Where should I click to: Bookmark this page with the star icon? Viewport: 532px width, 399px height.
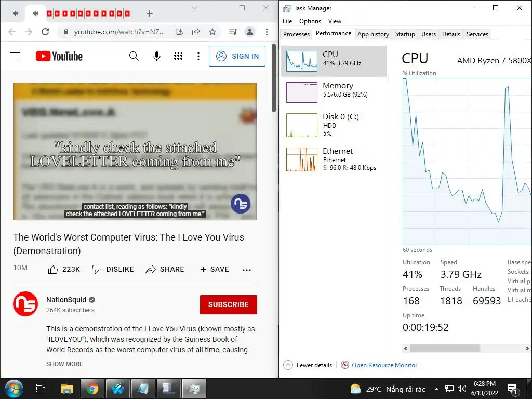212,32
